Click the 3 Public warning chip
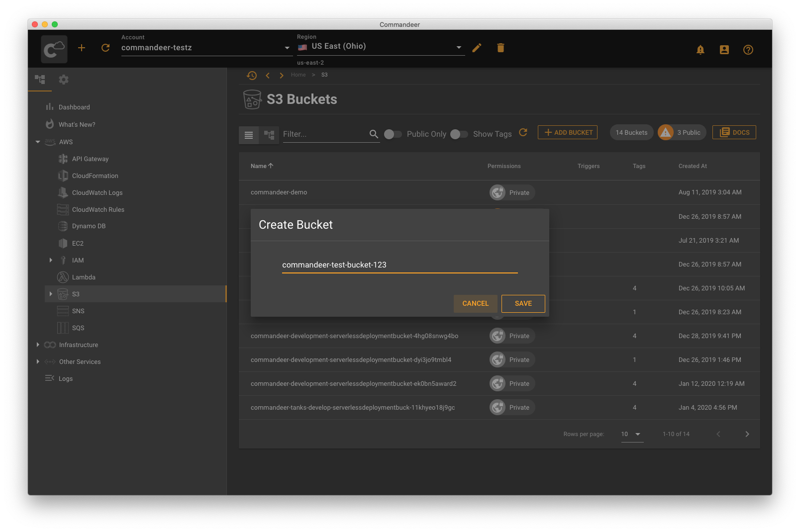 coord(682,132)
